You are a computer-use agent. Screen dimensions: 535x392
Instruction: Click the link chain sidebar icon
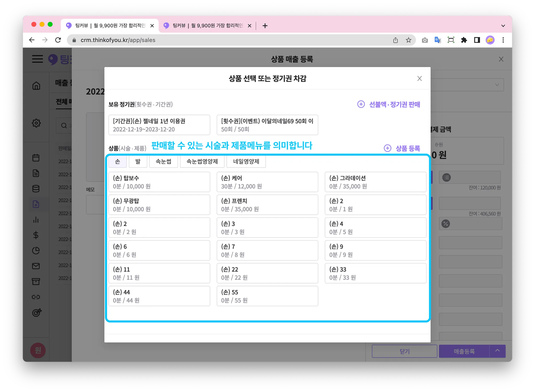pos(36,297)
